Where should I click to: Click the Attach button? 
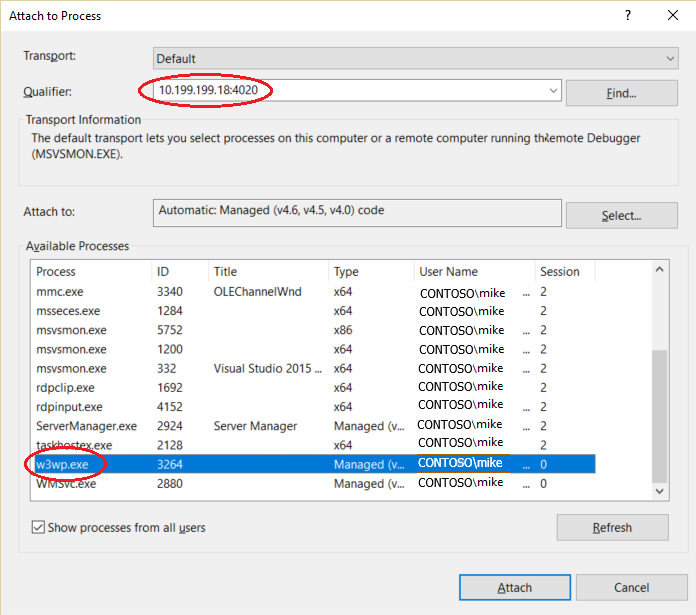tap(515, 587)
